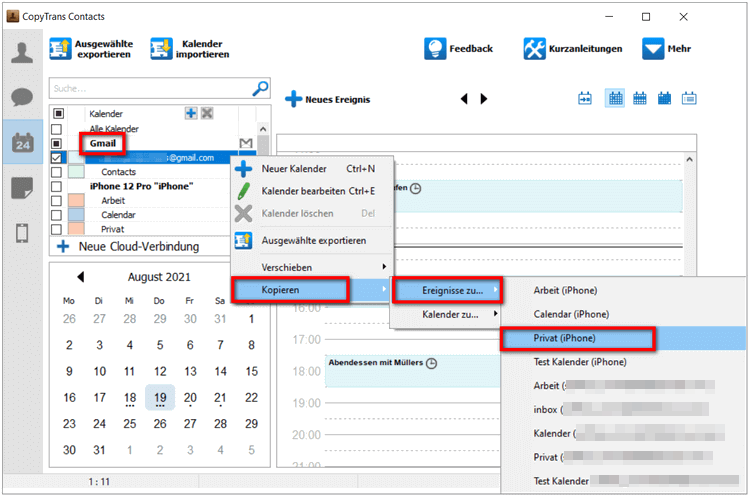
Task: Choose Test Kalender (iPhone) as target
Action: coord(623,362)
